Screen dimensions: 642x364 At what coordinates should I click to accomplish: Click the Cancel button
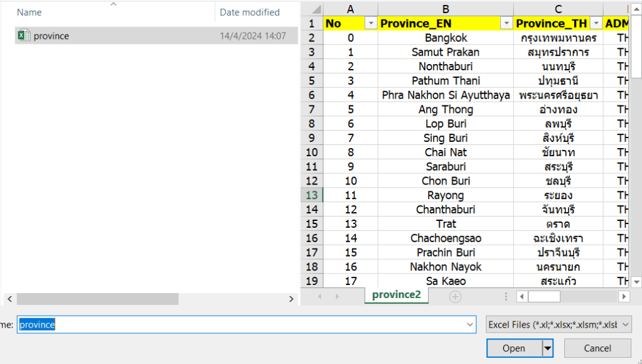[x=597, y=348]
